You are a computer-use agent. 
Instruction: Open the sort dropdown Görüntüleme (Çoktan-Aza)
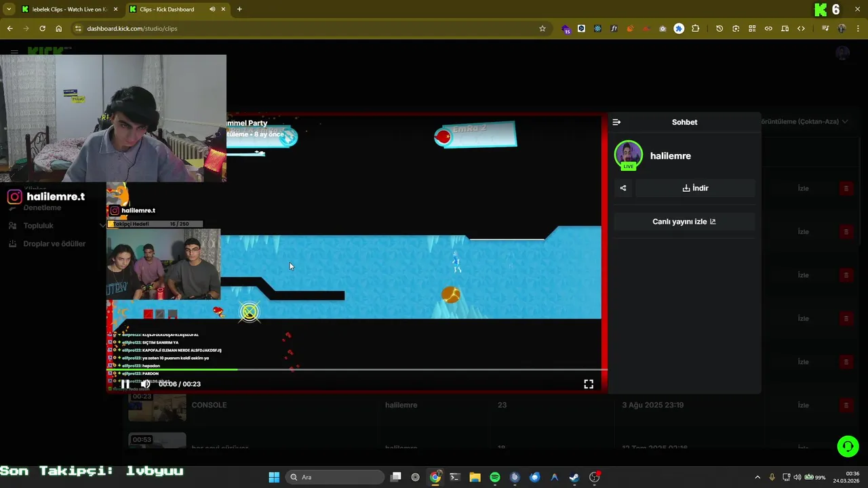[x=805, y=121]
